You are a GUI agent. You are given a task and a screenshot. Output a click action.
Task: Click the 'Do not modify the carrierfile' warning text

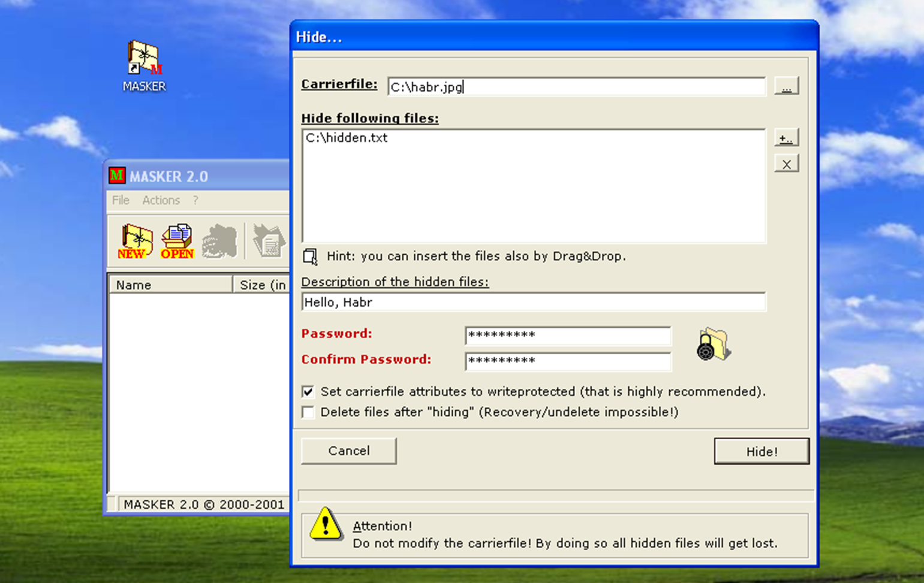[565, 543]
